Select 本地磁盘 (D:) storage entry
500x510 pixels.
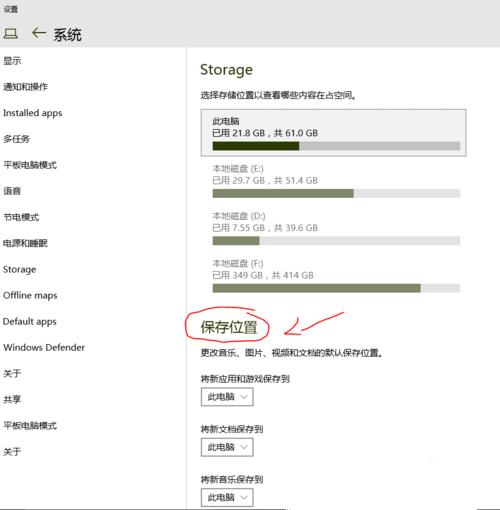click(x=333, y=228)
